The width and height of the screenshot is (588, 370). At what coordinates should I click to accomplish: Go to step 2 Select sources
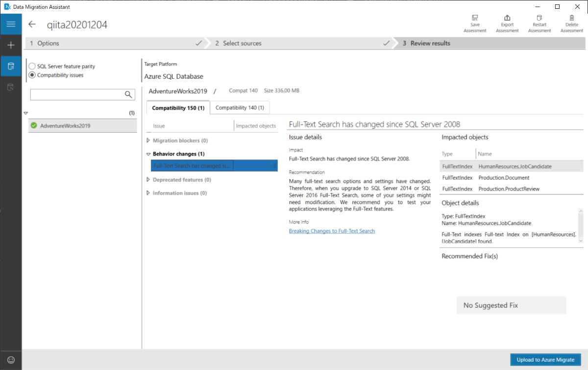tap(301, 43)
